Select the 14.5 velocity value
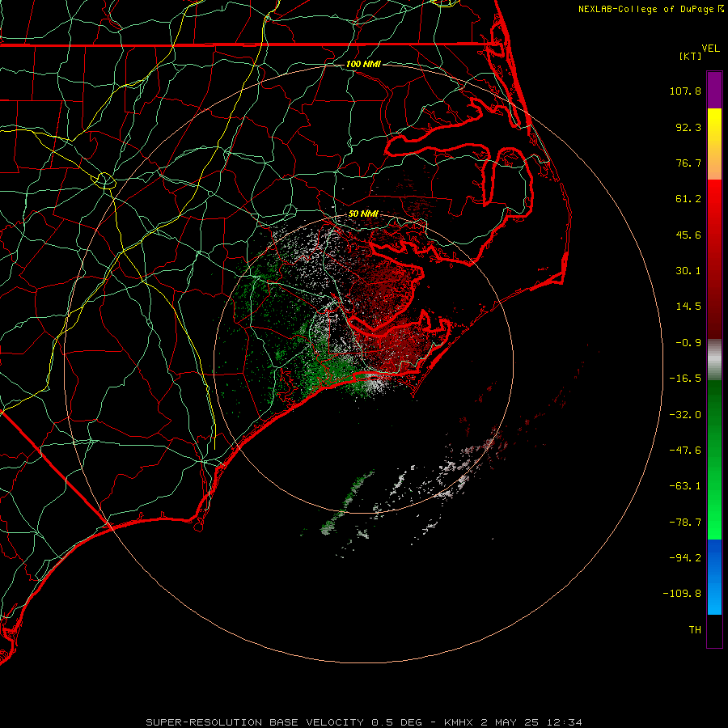Viewport: 728px width, 728px height. click(x=688, y=307)
